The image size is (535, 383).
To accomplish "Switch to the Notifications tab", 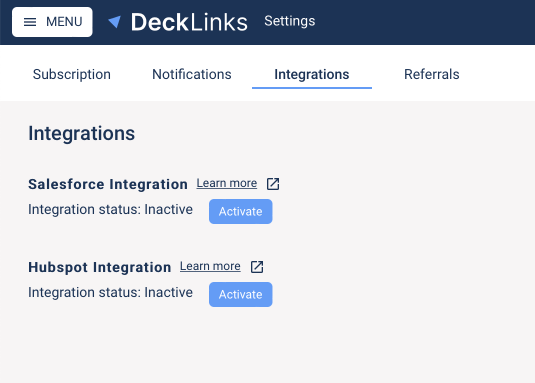I will pyautogui.click(x=192, y=74).
